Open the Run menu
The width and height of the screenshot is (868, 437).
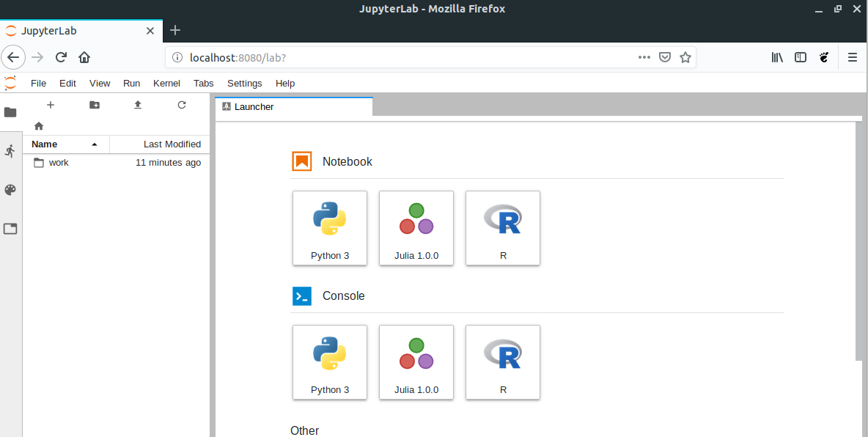[x=131, y=83]
